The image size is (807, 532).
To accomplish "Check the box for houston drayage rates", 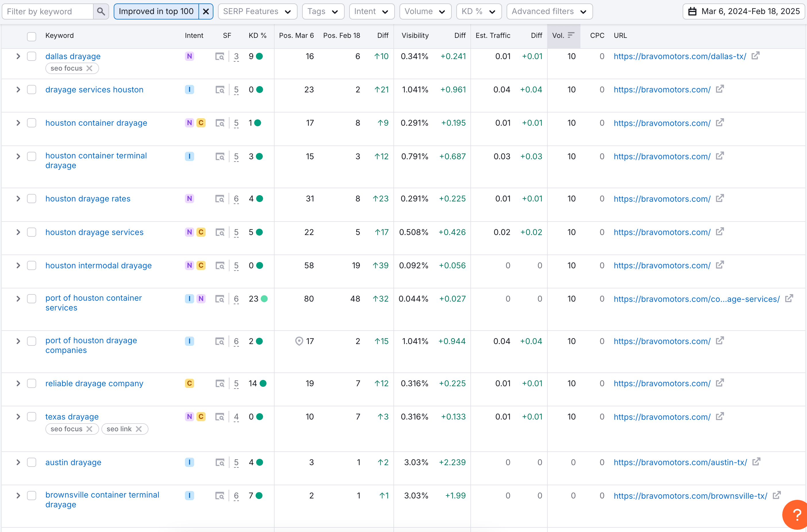I will (32, 199).
